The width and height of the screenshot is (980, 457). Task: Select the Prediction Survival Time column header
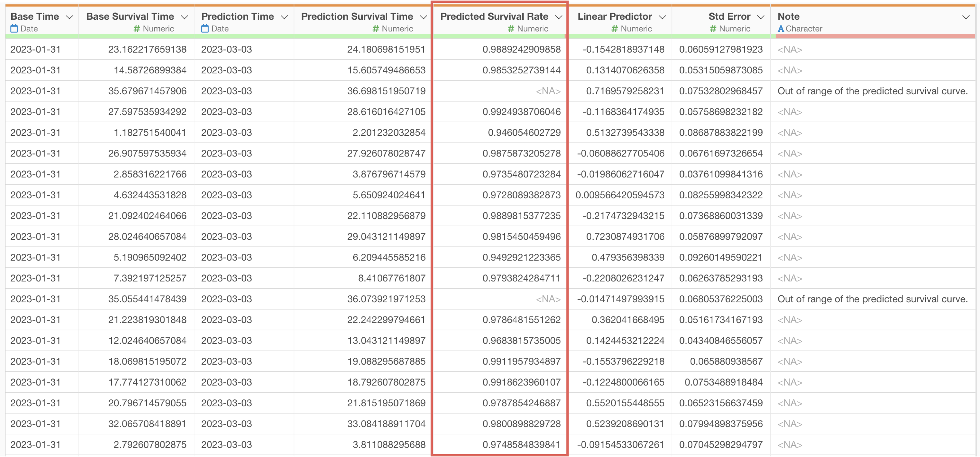[x=357, y=16]
